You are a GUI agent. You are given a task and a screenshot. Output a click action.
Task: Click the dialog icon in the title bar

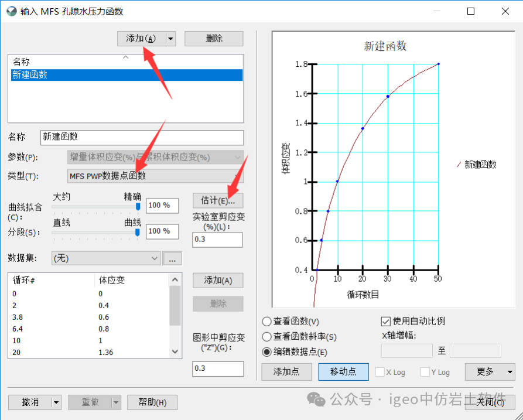[11, 11]
